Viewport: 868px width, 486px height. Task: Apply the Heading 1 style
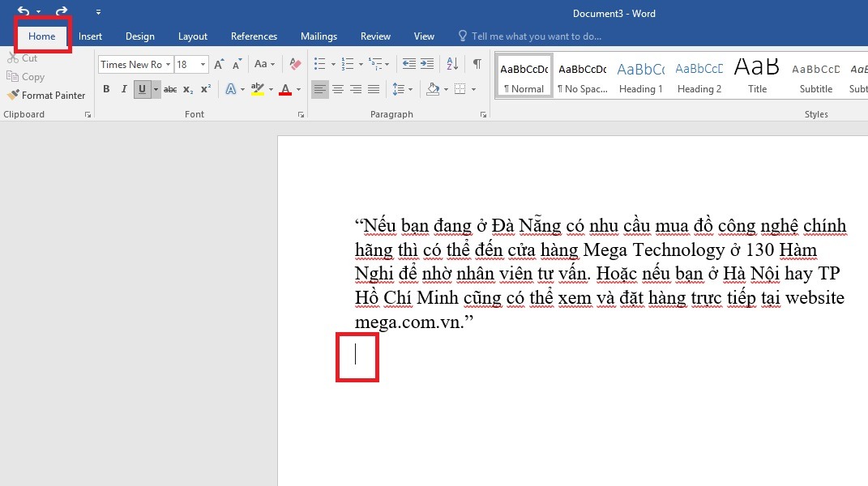(x=640, y=76)
